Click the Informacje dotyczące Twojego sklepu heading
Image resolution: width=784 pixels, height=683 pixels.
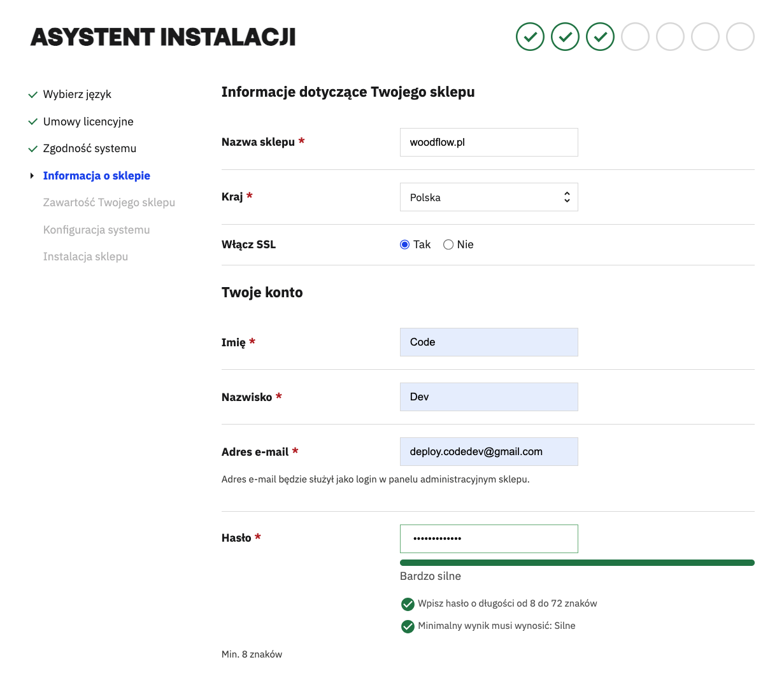348,92
